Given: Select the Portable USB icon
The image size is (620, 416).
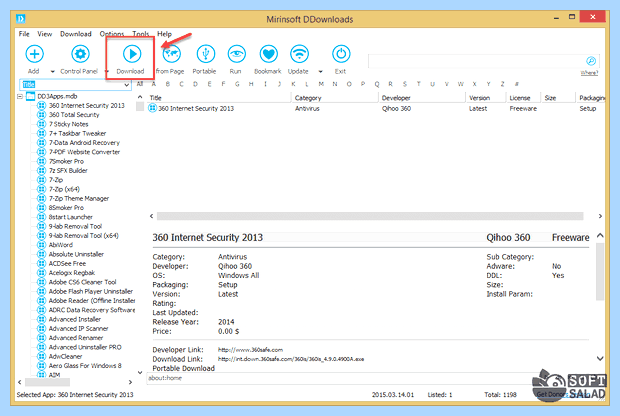Looking at the screenshot, I should (x=205, y=54).
